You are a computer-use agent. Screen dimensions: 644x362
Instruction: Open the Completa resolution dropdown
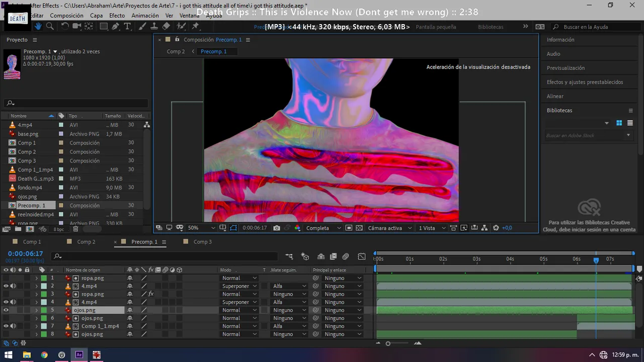[324, 228]
